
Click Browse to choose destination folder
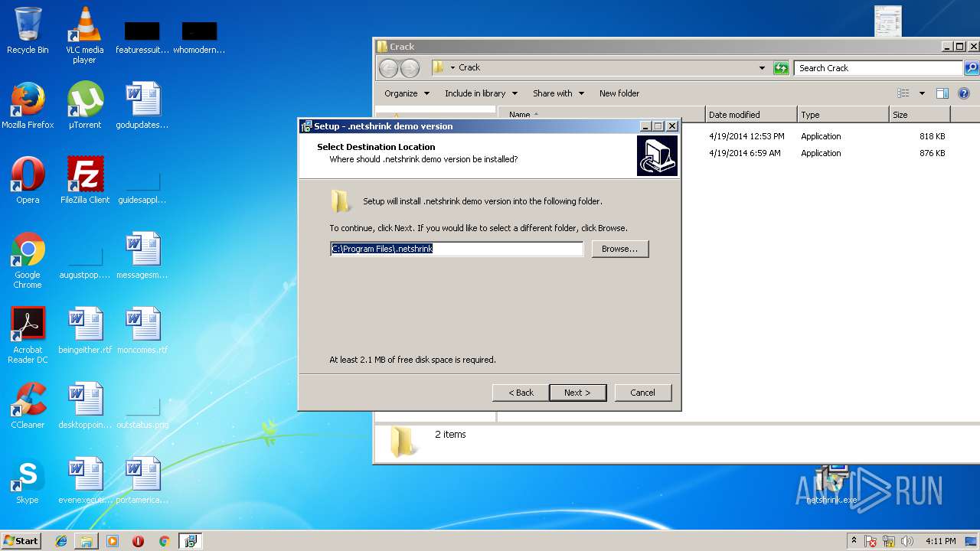[620, 249]
